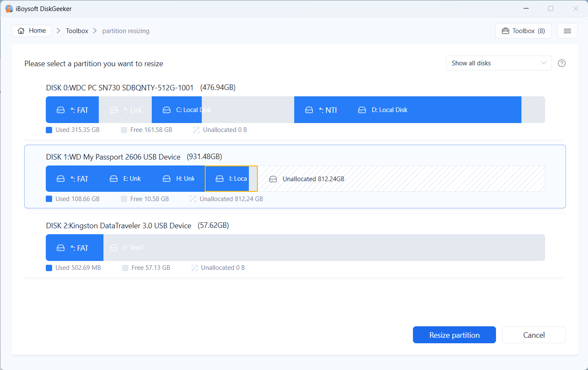Click the Used 502.69 MB label
This screenshot has height=370, width=588.
[78, 268]
